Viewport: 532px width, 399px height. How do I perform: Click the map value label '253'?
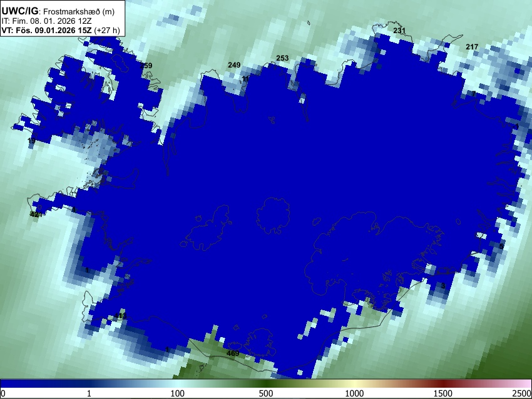coord(282,58)
